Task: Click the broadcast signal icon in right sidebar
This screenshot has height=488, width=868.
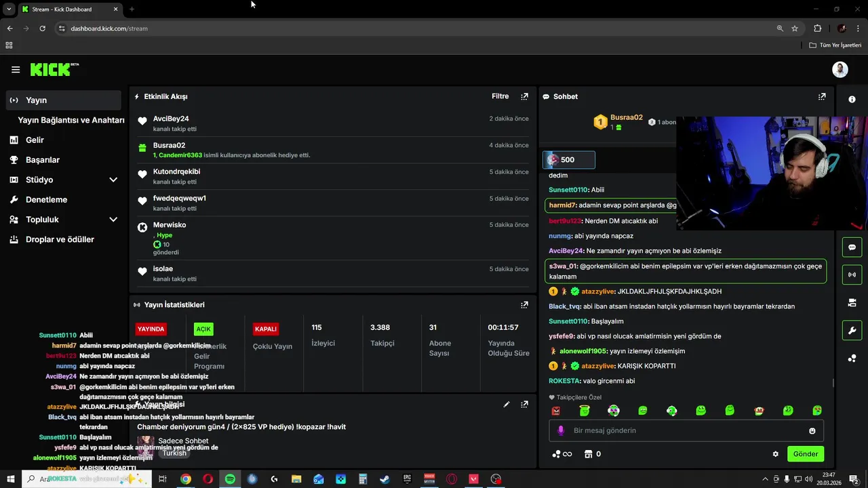Action: (852, 274)
